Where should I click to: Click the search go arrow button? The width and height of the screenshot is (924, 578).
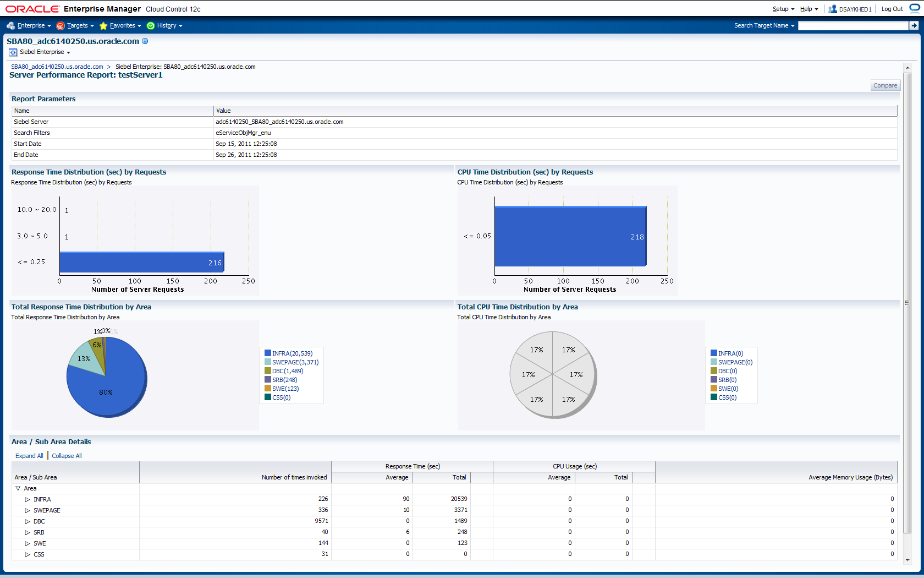914,25
